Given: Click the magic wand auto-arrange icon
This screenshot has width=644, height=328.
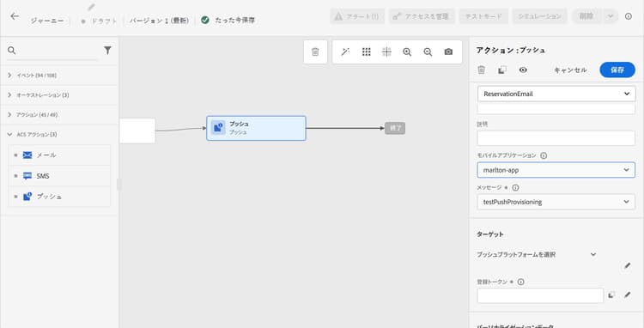Looking at the screenshot, I should 345,52.
